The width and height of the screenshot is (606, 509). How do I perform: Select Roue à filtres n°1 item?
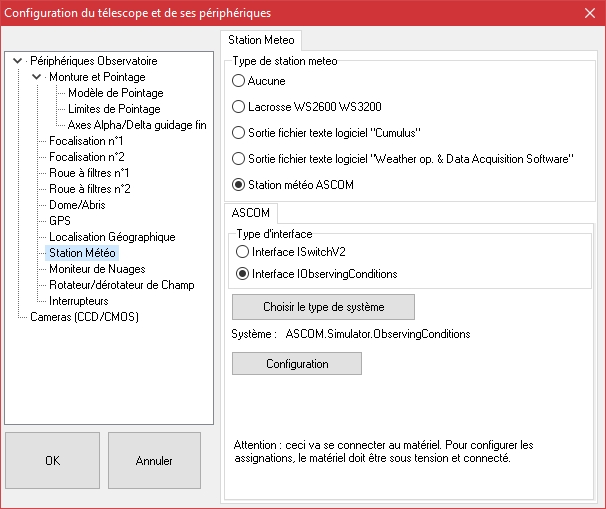[x=90, y=173]
